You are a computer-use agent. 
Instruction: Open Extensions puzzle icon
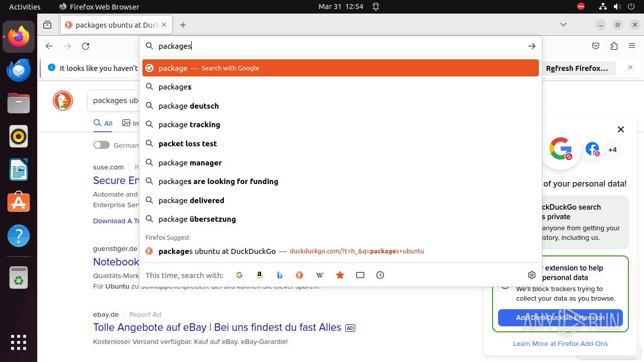(614, 46)
